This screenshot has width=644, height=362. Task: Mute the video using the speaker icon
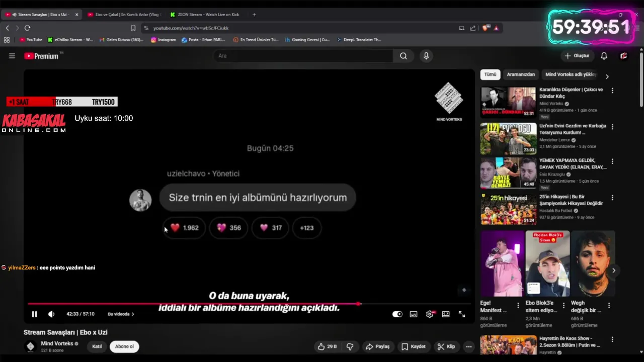tap(51, 314)
